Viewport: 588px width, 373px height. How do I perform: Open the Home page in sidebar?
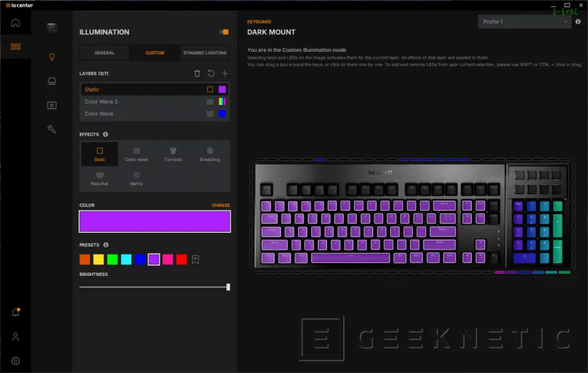tap(15, 23)
